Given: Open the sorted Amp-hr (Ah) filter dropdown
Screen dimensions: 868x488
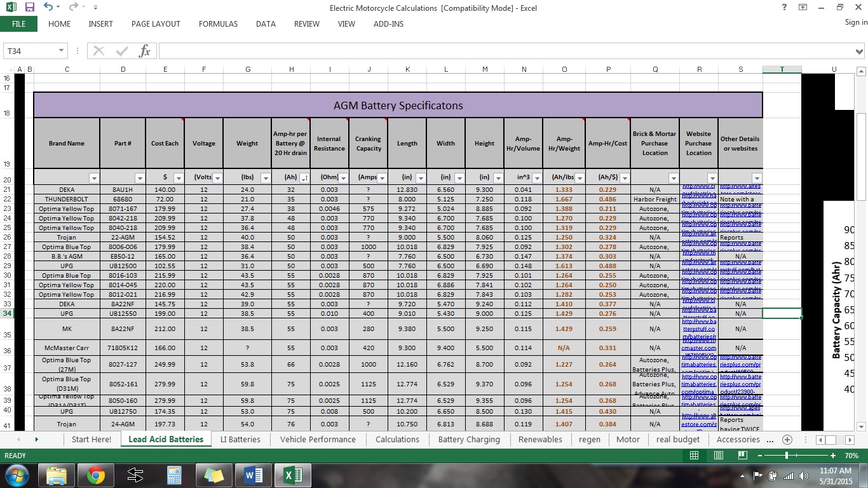Looking at the screenshot, I should pos(304,179).
